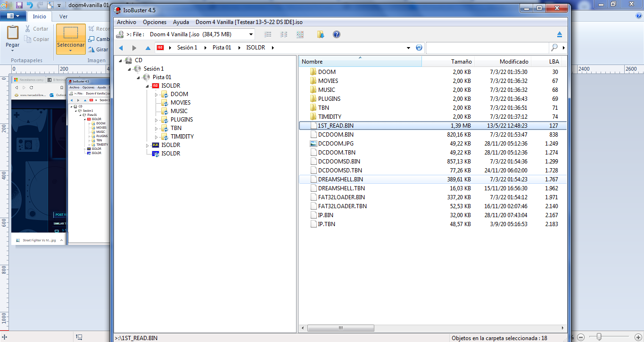Image resolution: width=644 pixels, height=342 pixels.
Task: Click the image icon of DCDOOM.JPG
Action: coord(313,143)
